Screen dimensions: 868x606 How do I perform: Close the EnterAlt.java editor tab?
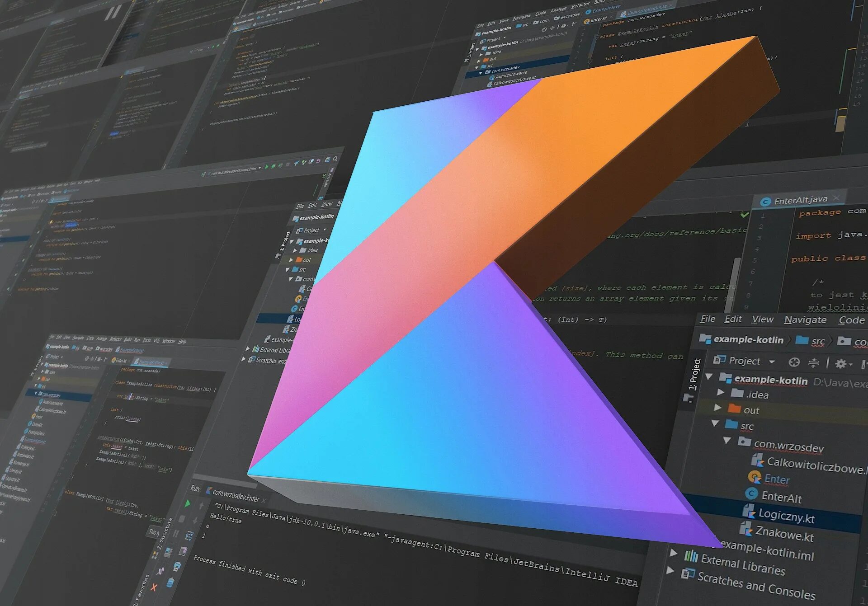837,198
